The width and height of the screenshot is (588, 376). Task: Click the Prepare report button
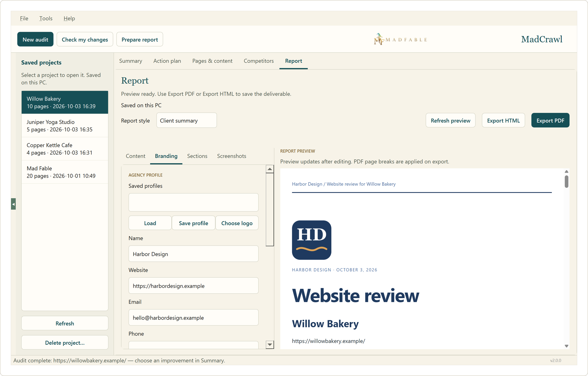coord(140,39)
